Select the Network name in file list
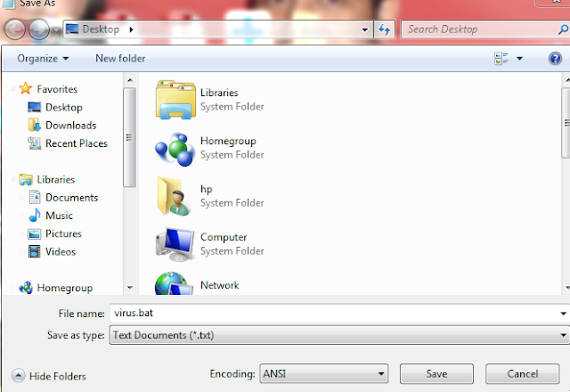The width and height of the screenshot is (570, 392). pos(220,285)
